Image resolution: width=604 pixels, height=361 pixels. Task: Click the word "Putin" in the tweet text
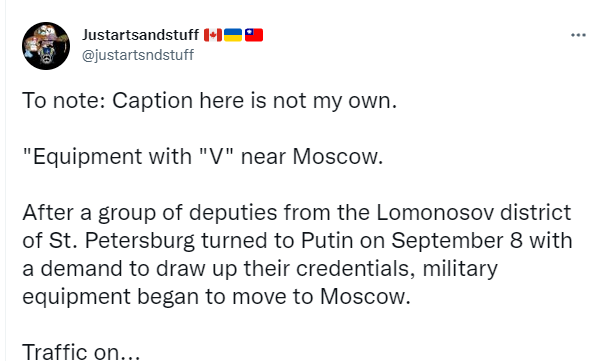click(327, 240)
